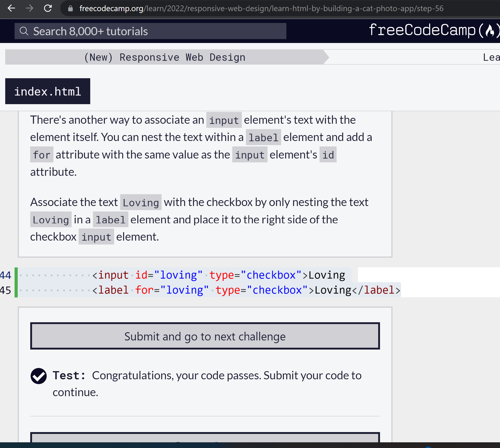Click the "checkbox" type value on line 44
This screenshot has height=448, width=500.
pos(271,275)
